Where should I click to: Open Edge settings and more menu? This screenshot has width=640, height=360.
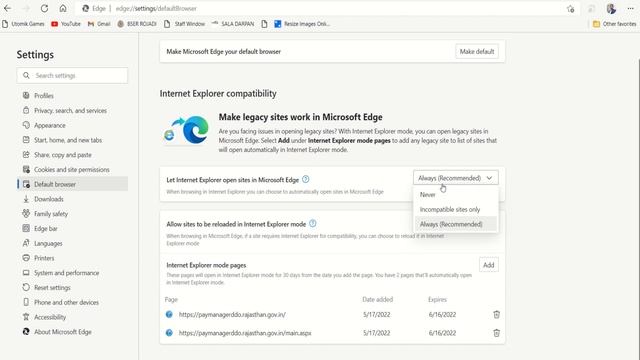pos(630,8)
